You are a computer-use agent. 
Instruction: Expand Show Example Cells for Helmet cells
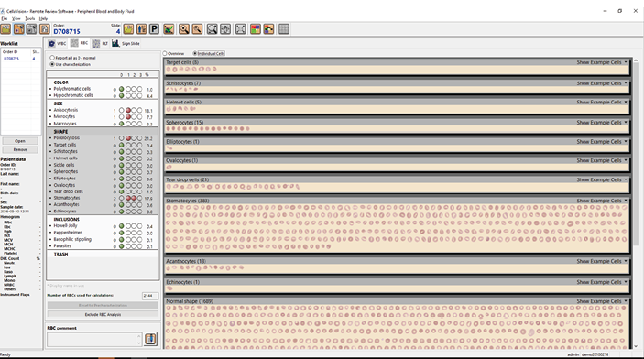[602, 102]
